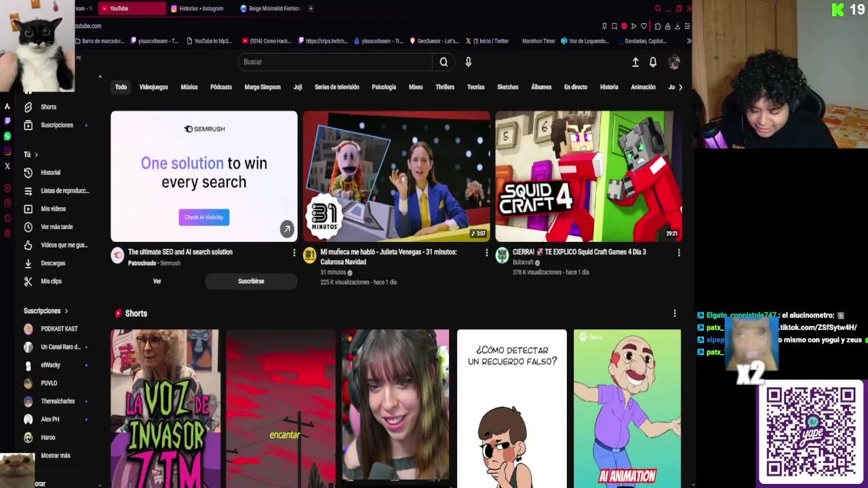Click the search magnifier button
Viewport: 868px width, 488px height.
[x=443, y=62]
